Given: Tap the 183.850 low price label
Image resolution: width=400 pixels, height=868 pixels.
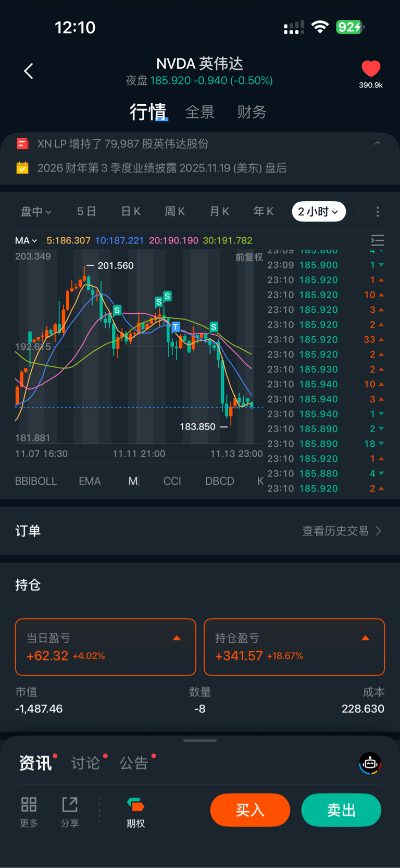Looking at the screenshot, I should pyautogui.click(x=197, y=426).
